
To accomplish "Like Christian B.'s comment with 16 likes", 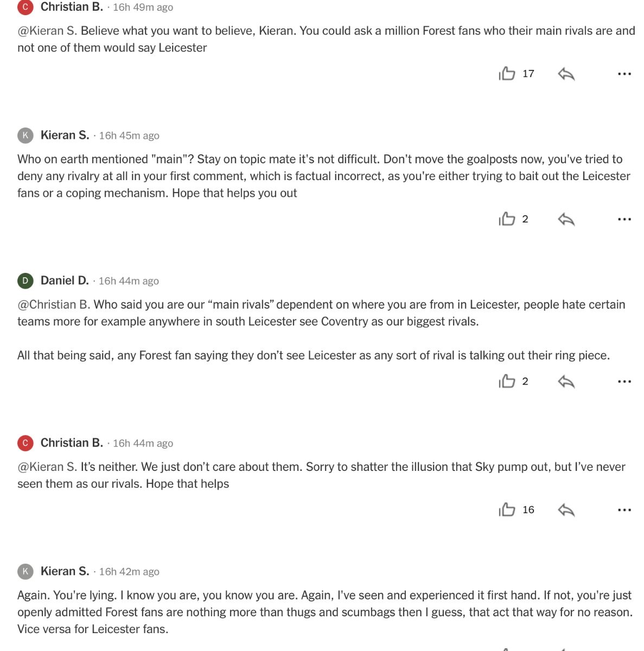I will coord(507,509).
